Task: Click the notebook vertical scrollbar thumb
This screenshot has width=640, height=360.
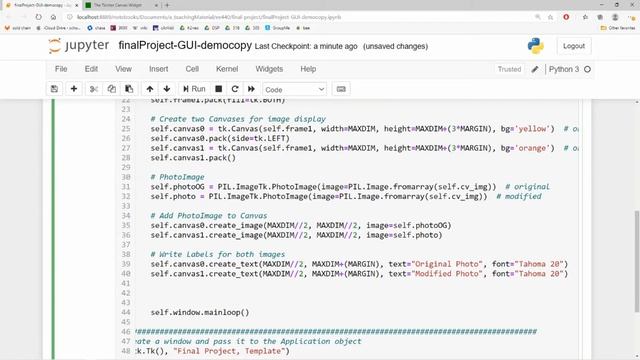Action: tap(637, 261)
